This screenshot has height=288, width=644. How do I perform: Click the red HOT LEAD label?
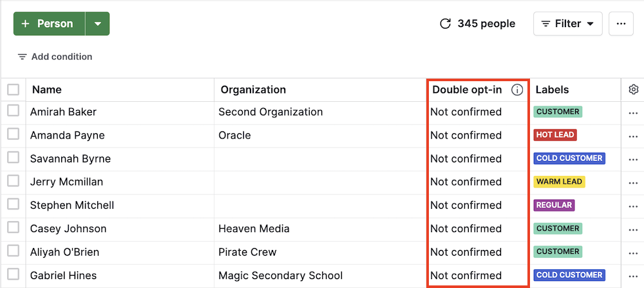pyautogui.click(x=554, y=135)
